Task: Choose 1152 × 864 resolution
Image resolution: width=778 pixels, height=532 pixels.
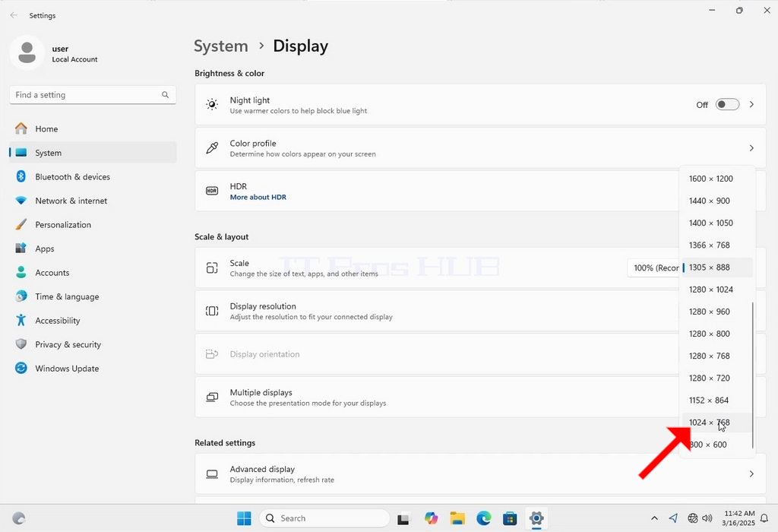Action: tap(717, 401)
